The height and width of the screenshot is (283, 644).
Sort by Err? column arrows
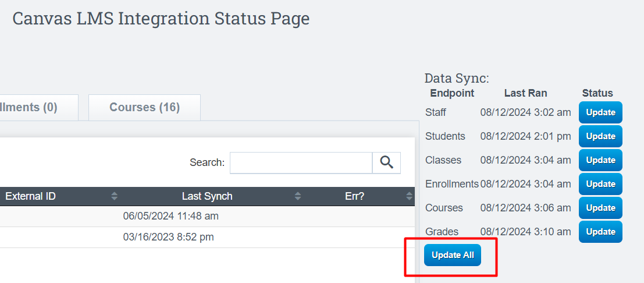(x=409, y=197)
